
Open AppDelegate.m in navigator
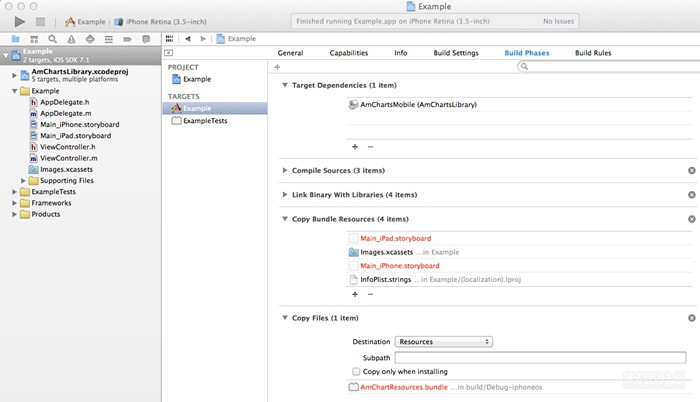[66, 113]
